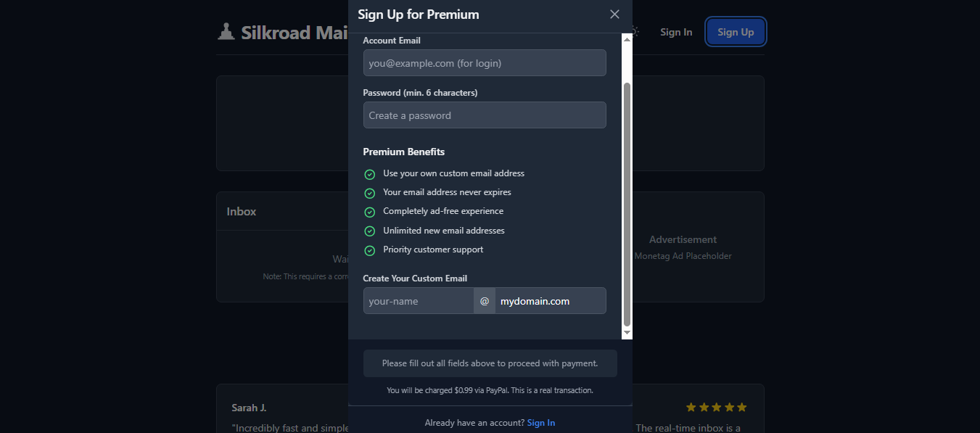Click the header Sign In button
Viewport: 980px width, 433px height.
[676, 32]
